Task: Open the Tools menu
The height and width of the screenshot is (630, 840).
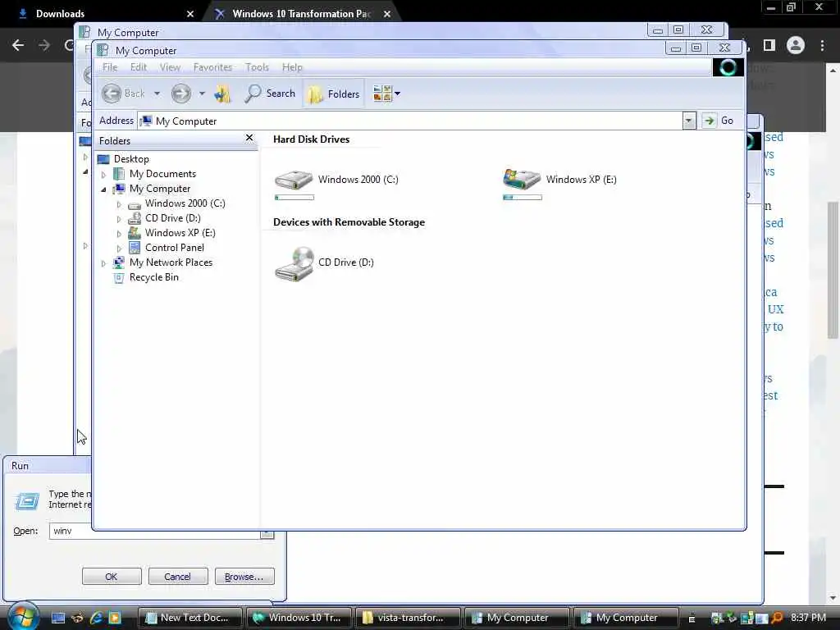Action: 257,67
